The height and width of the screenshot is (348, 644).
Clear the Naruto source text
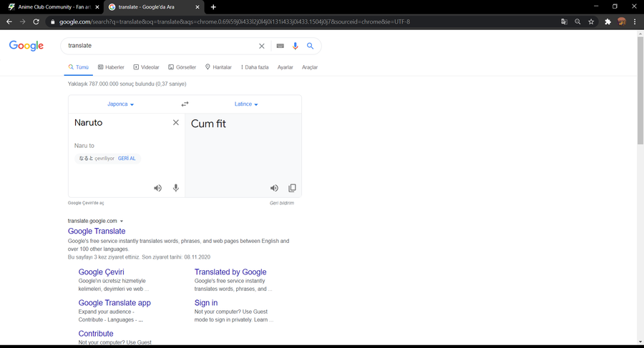pyautogui.click(x=176, y=122)
